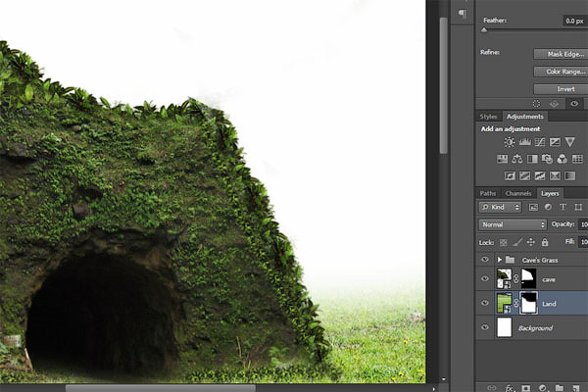Click the paragraph panel icon
The image size is (588, 392).
pyautogui.click(x=463, y=15)
